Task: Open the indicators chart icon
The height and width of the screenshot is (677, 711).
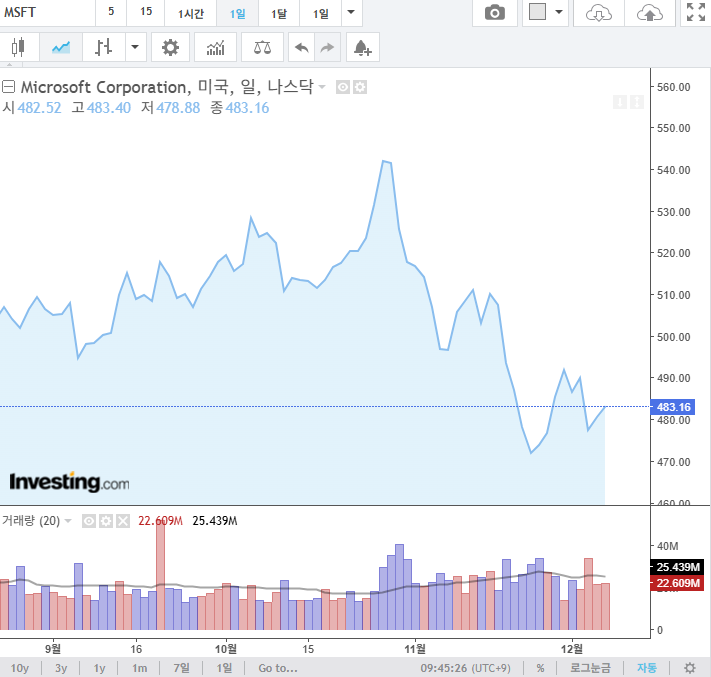Action: point(215,47)
